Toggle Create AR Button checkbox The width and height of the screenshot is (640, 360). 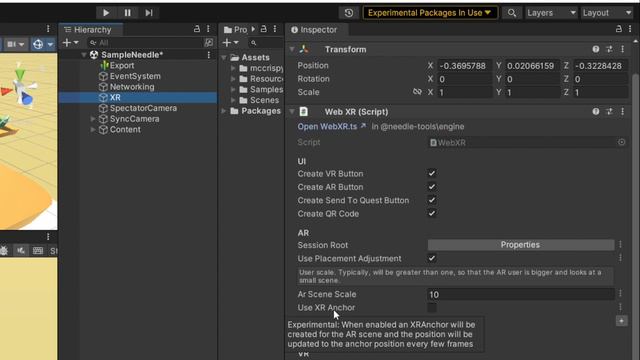(x=432, y=187)
